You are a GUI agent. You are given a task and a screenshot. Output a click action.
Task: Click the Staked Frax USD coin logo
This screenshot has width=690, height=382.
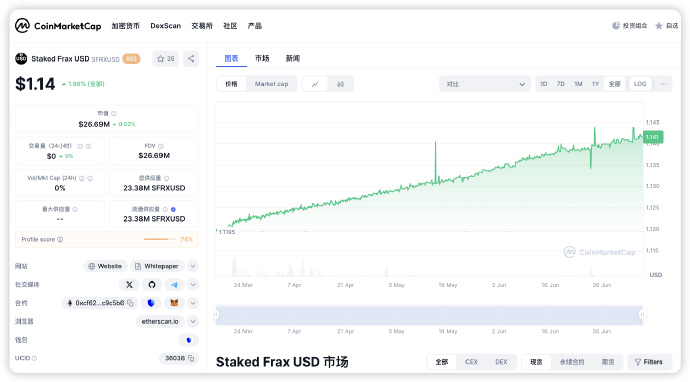click(x=21, y=59)
